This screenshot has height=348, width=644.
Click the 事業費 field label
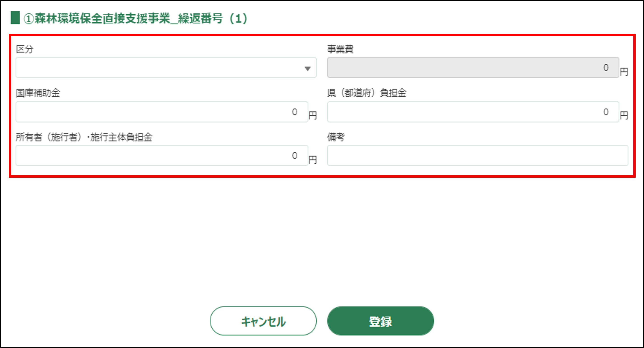point(340,49)
